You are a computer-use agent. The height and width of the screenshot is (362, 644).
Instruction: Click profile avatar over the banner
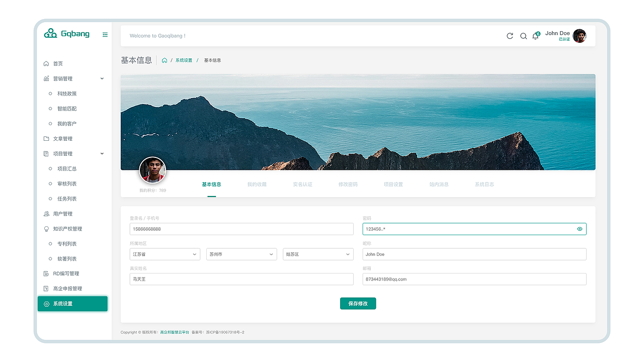tap(152, 170)
